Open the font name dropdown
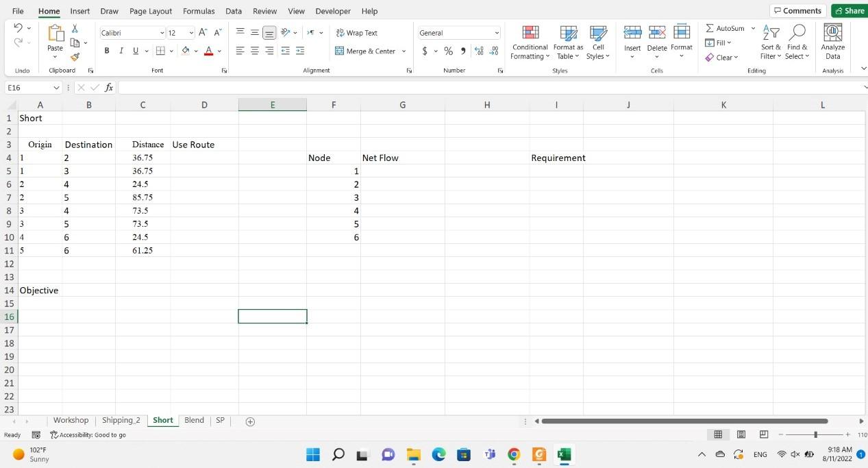 (x=162, y=33)
